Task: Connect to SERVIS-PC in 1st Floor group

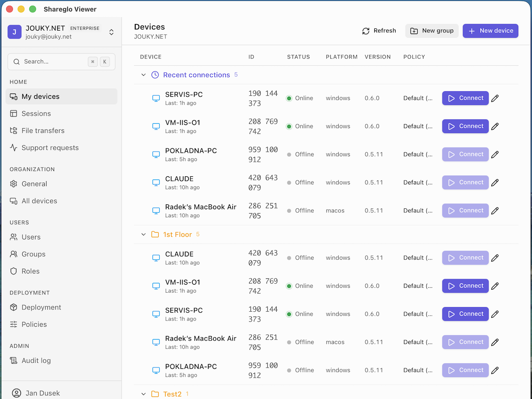Action: pos(465,313)
